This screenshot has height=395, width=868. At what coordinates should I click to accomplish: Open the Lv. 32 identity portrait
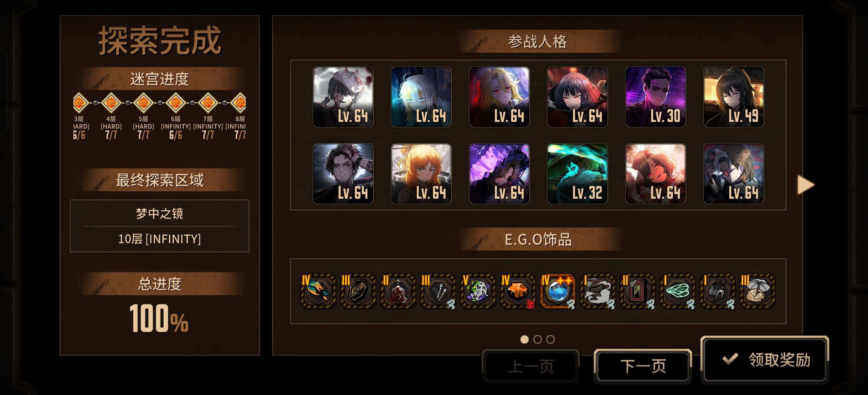(x=577, y=174)
